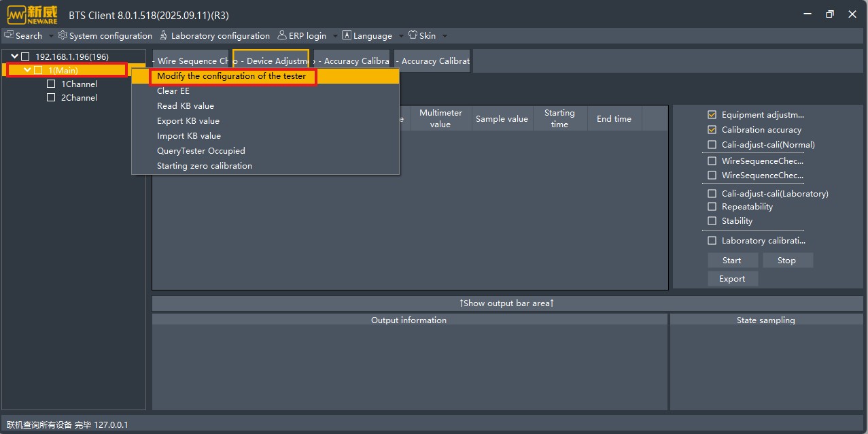Click the Skin shirt icon
This screenshot has height=434, width=868.
click(x=412, y=35)
